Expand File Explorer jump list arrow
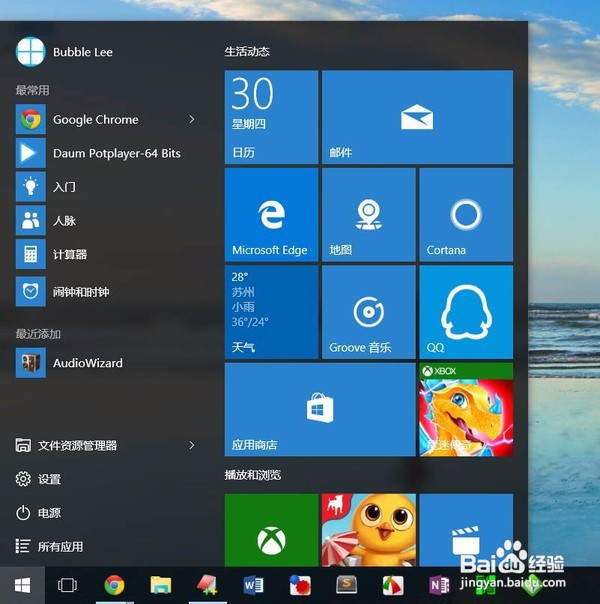 pos(192,445)
